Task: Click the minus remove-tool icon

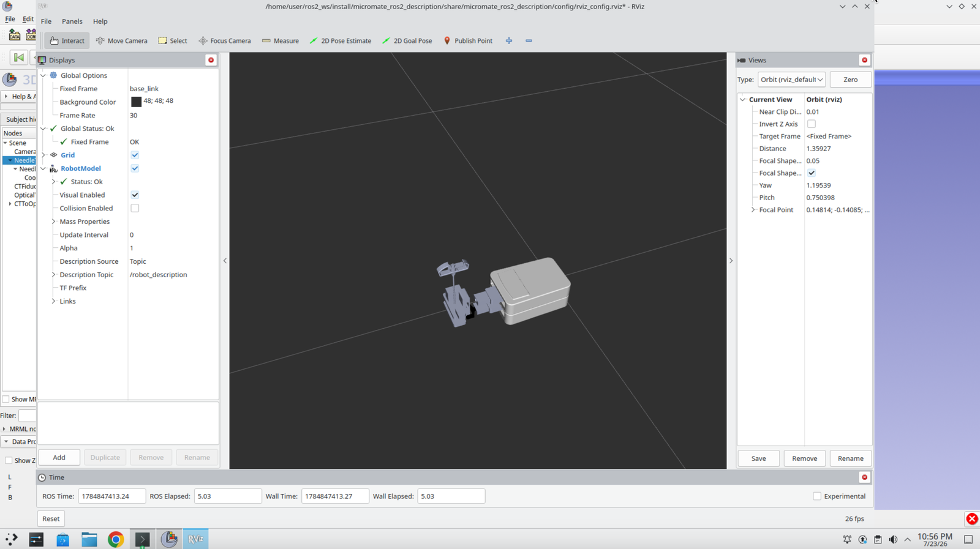Action: click(529, 40)
